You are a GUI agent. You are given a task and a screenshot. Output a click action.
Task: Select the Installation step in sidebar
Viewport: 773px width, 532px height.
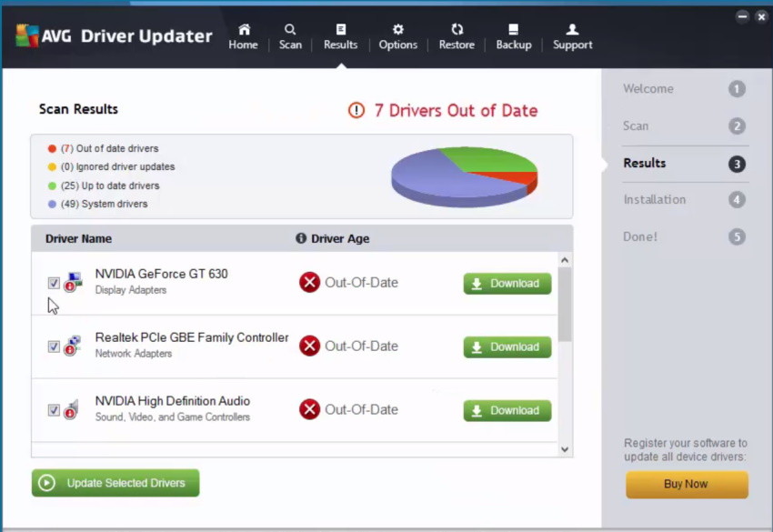pyautogui.click(x=655, y=199)
